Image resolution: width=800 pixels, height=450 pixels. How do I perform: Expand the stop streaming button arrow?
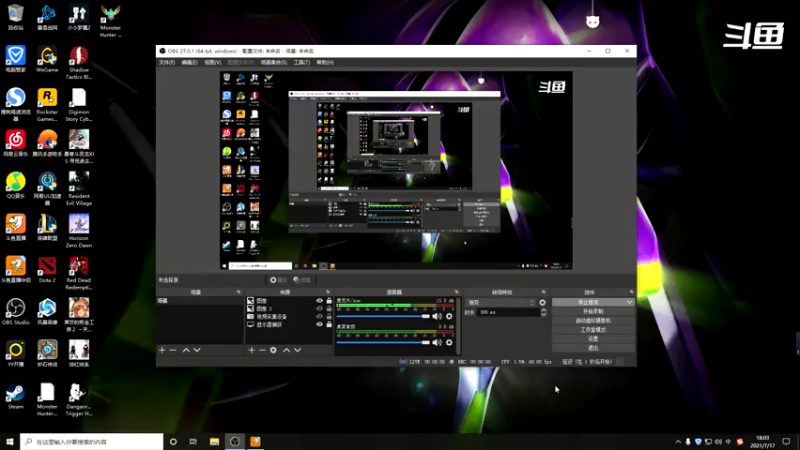629,303
